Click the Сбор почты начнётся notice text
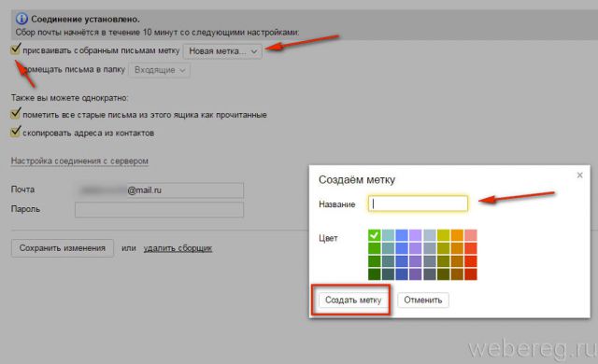 (x=157, y=33)
